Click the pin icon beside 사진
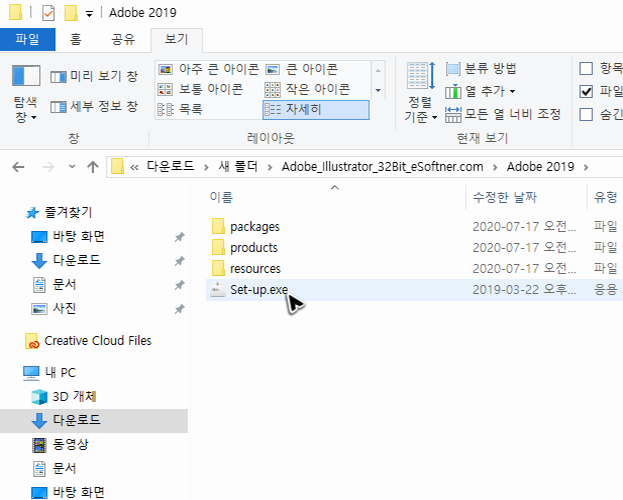This screenshot has width=623, height=500. coord(179,309)
